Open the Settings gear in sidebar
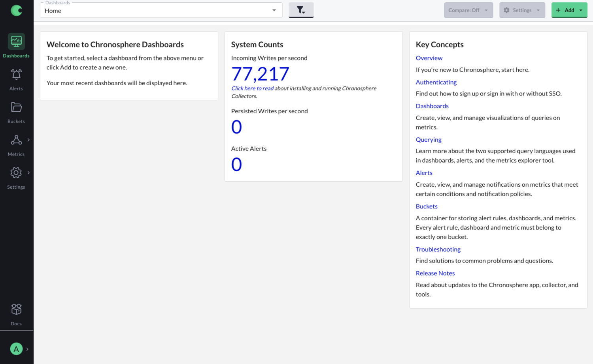593x364 pixels. point(16,173)
